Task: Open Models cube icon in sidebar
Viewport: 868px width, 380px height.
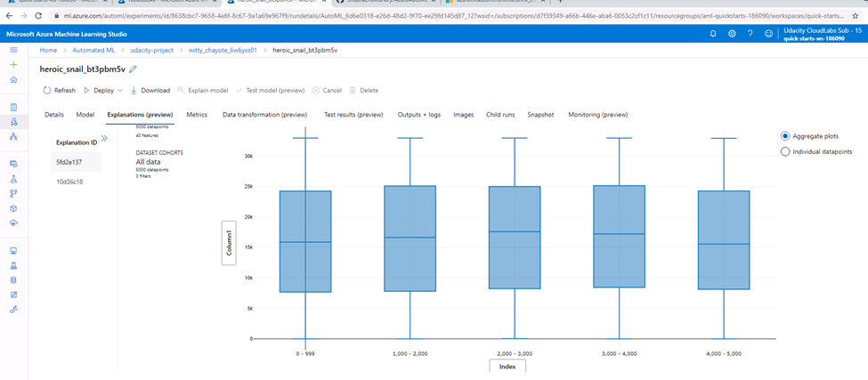Action: click(x=14, y=208)
